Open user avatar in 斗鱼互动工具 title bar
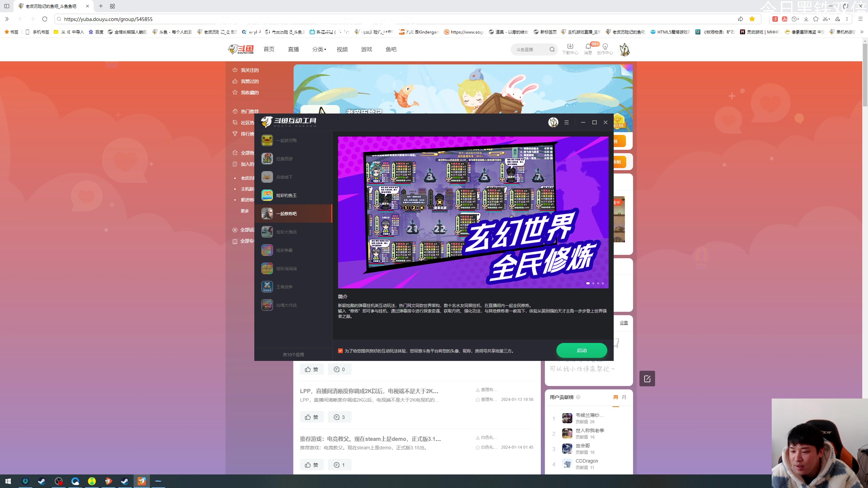 click(x=553, y=122)
